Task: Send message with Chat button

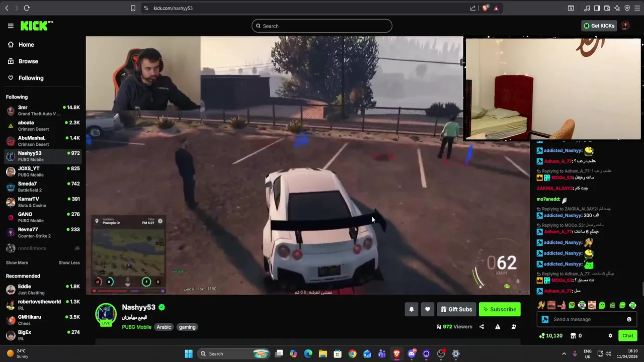Action: point(628,336)
